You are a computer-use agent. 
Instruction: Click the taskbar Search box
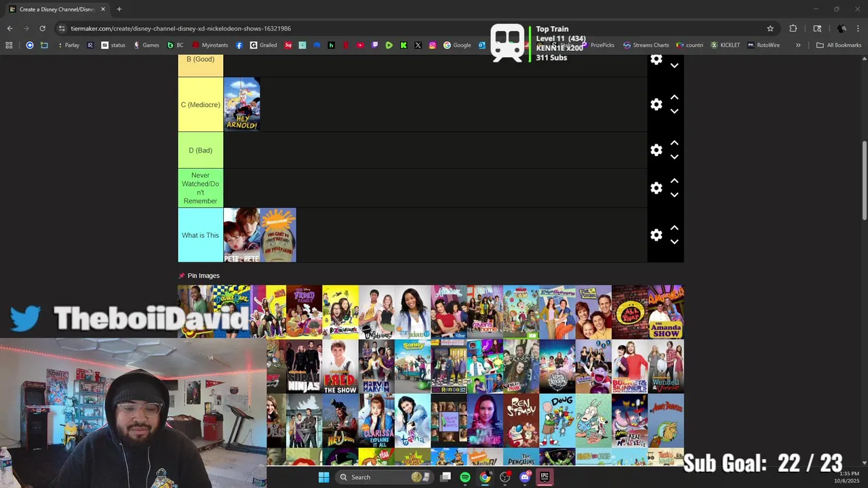click(x=384, y=477)
